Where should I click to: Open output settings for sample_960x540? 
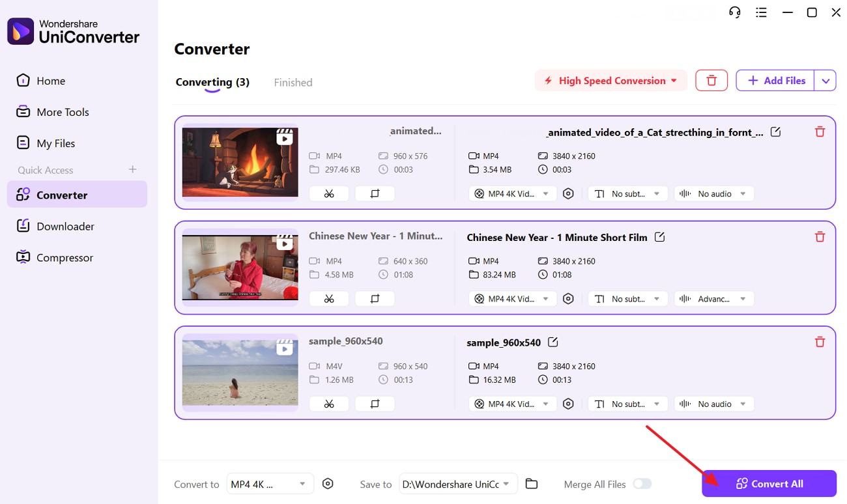click(x=568, y=404)
